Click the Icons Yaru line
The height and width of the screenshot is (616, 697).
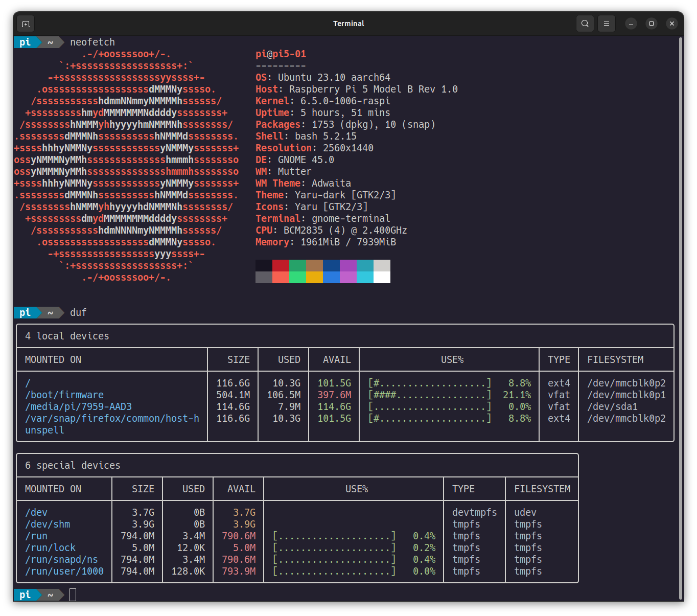[x=312, y=207]
